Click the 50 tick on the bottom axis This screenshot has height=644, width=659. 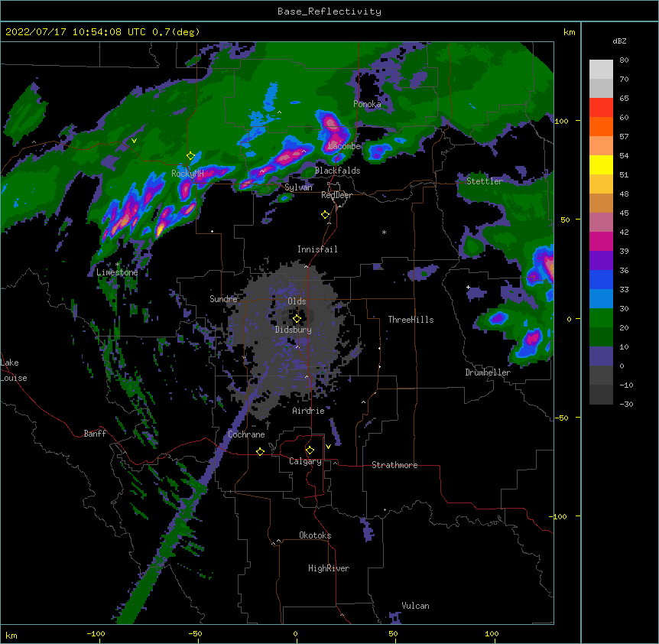(393, 633)
